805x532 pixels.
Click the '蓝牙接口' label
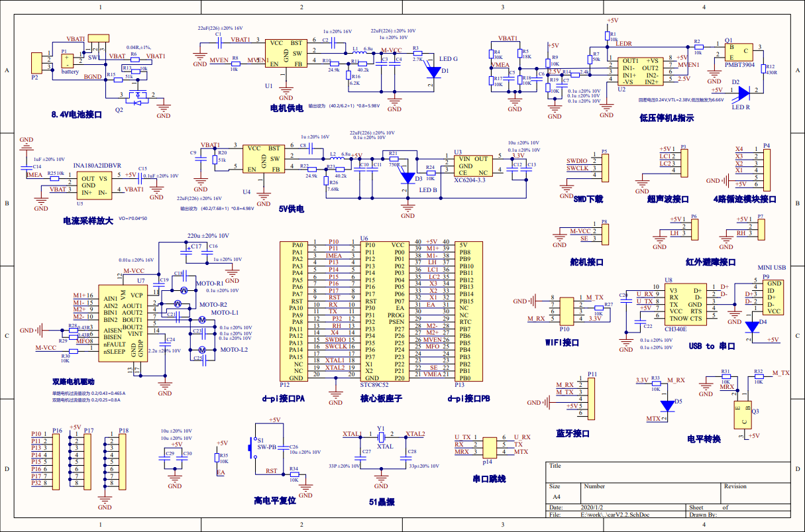(572, 433)
